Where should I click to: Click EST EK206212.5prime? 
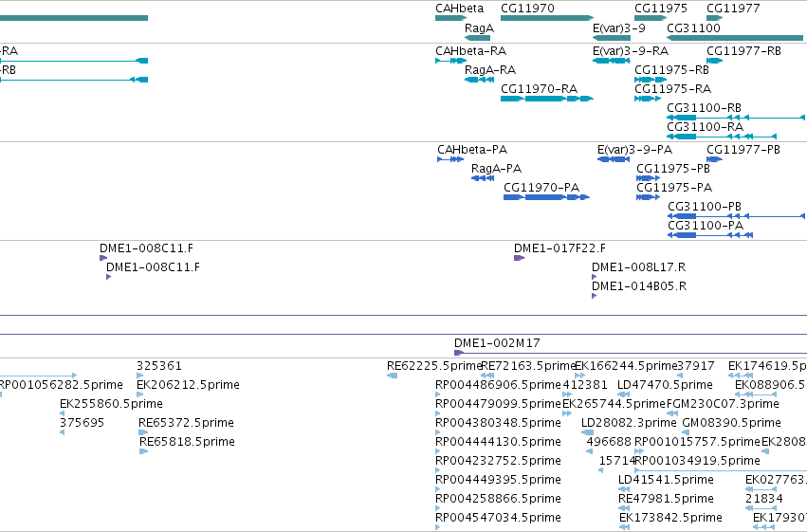(140, 394)
